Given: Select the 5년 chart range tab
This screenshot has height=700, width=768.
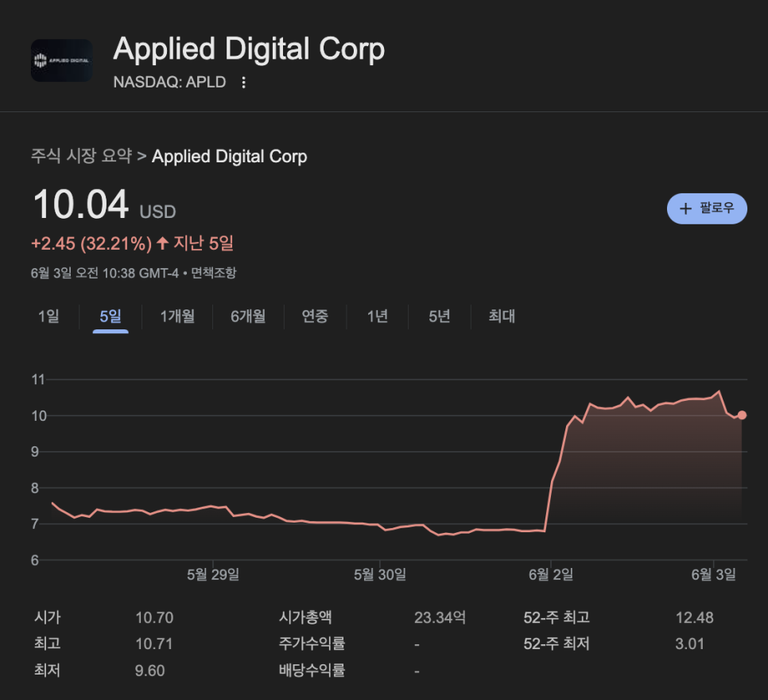Looking at the screenshot, I should click(440, 316).
